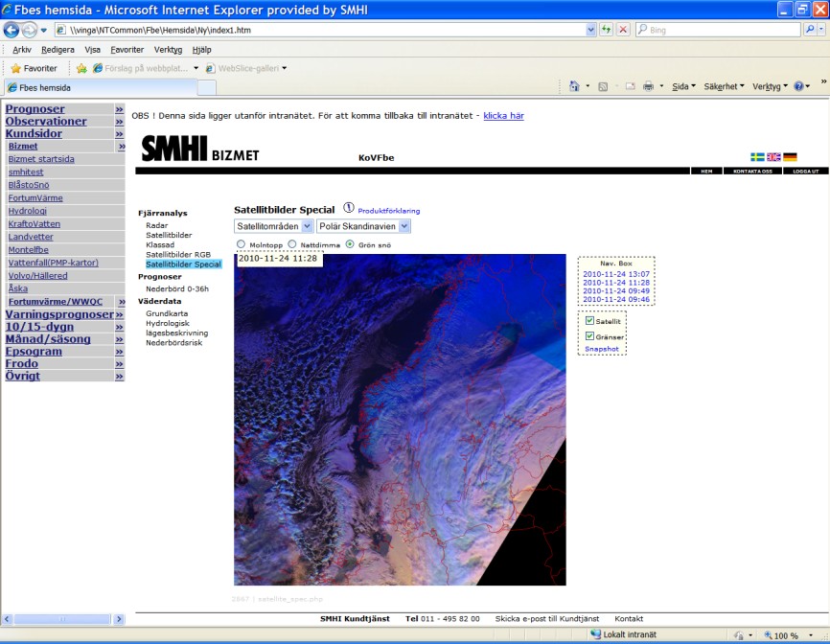The width and height of the screenshot is (830, 644).
Task: Open the Produktförklaring link
Action: [x=388, y=211]
